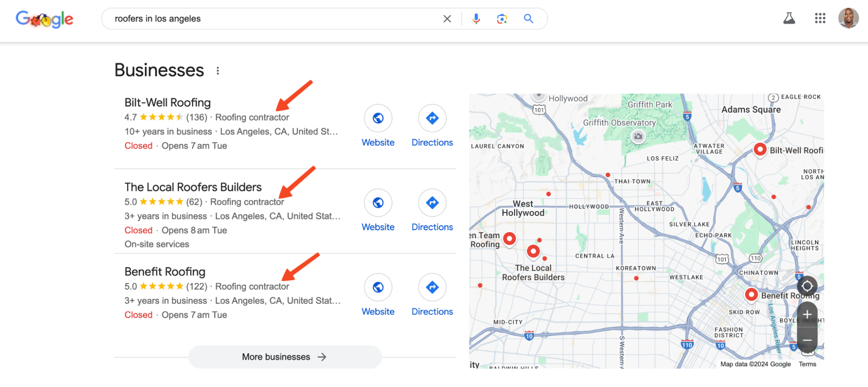
Task: Open the Directions link for Benefit Roofing
Action: [432, 312]
